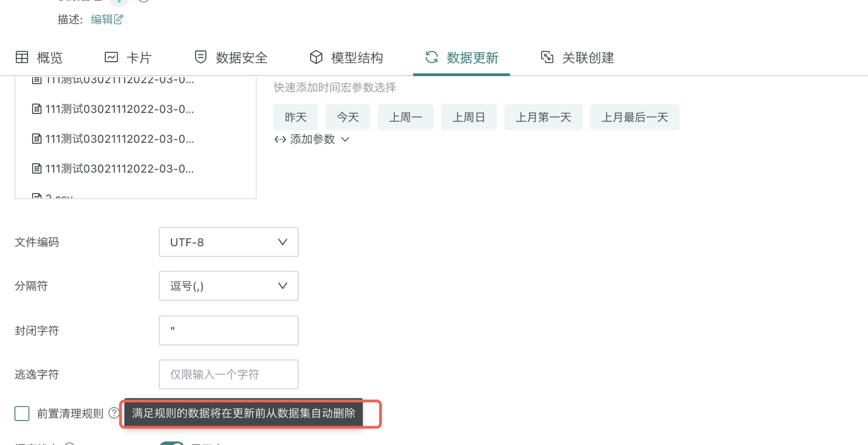The height and width of the screenshot is (445, 868).
Task: Turn off the teal toggle at the bottom
Action: (172, 443)
